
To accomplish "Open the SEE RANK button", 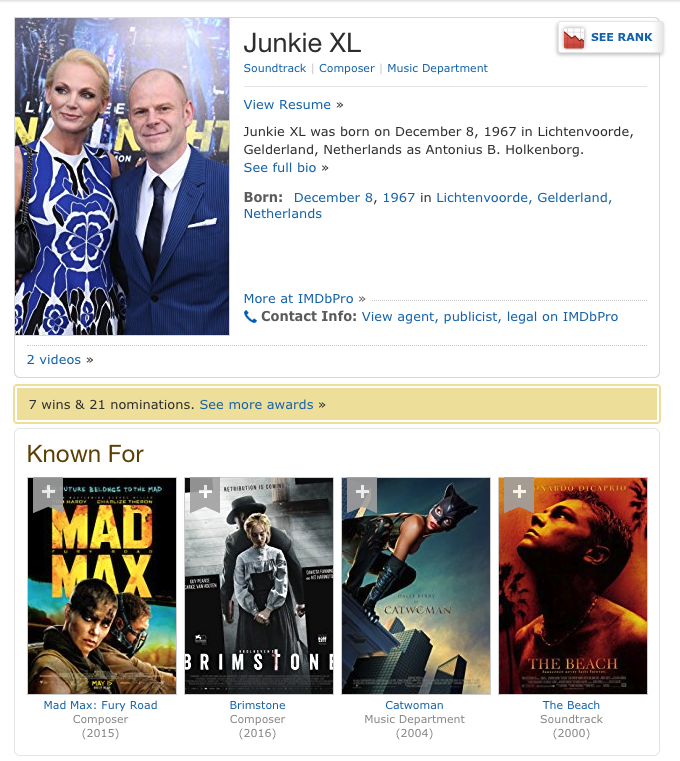I will (610, 37).
